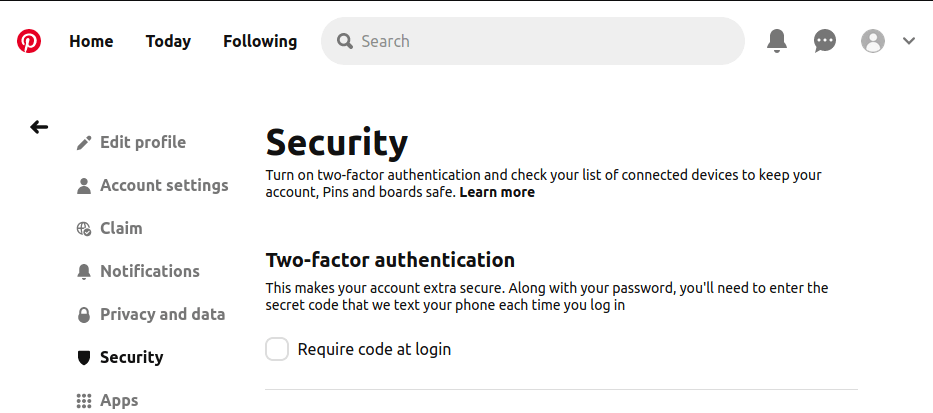Open the messages speech bubble icon
The image size is (933, 413).
click(x=825, y=41)
